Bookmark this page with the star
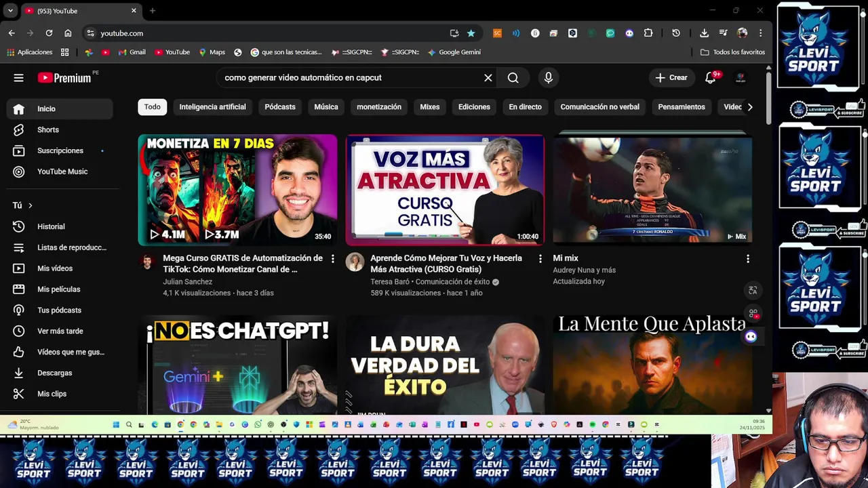 (471, 33)
